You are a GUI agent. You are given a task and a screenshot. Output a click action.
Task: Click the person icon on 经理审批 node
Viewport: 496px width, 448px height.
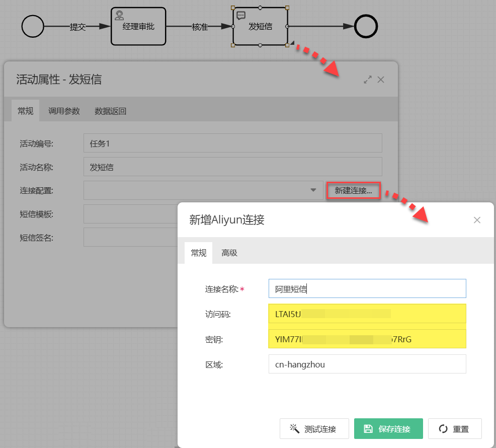point(119,16)
